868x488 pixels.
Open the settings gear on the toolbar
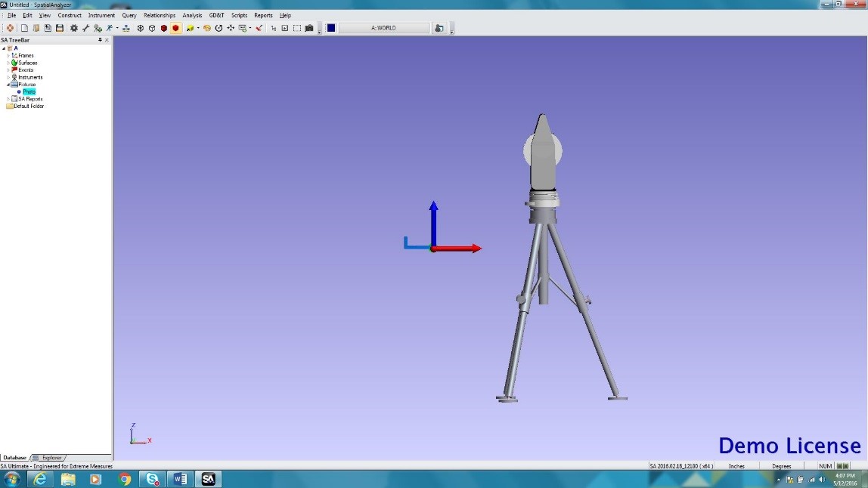tap(74, 28)
